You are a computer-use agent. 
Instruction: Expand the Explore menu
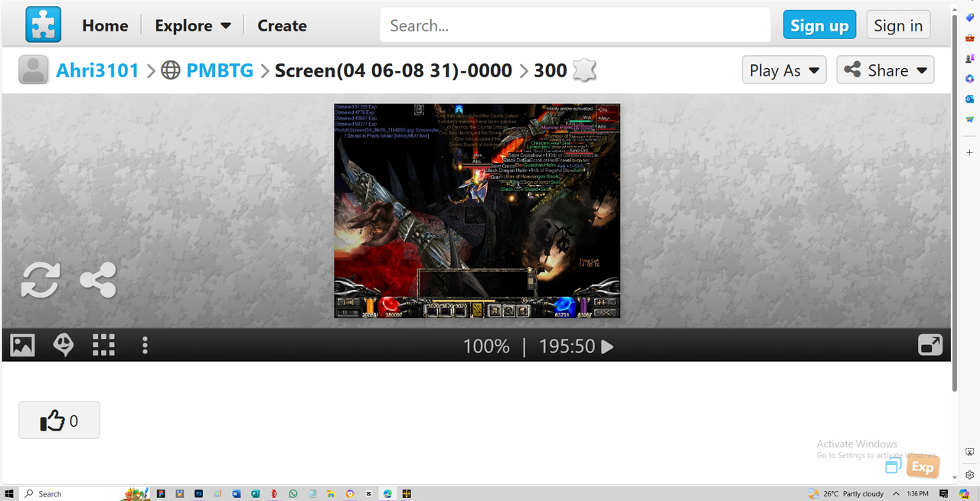point(193,25)
